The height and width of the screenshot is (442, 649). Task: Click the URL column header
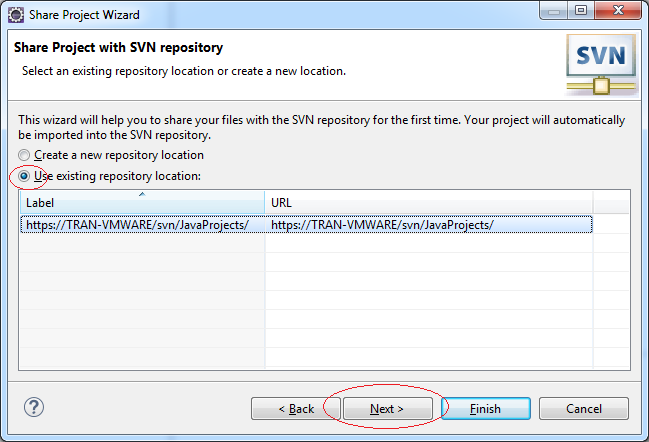point(429,202)
